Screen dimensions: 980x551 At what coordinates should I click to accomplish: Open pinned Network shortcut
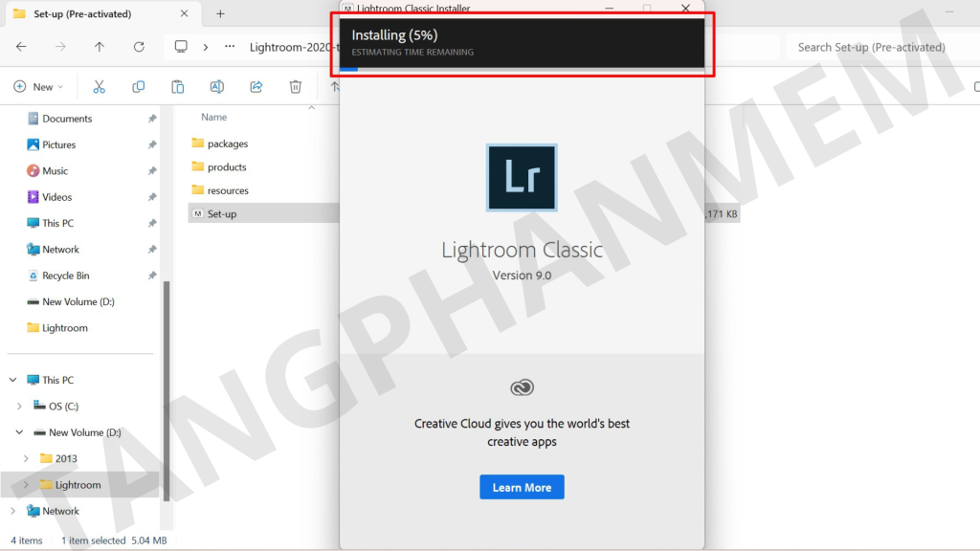[60, 250]
